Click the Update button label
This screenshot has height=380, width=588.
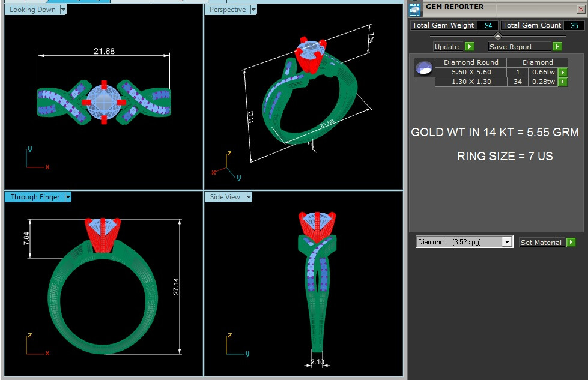447,47
